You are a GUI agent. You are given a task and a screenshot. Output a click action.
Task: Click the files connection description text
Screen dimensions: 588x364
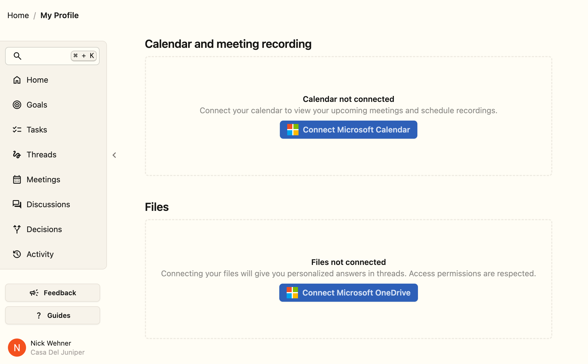tap(349, 273)
